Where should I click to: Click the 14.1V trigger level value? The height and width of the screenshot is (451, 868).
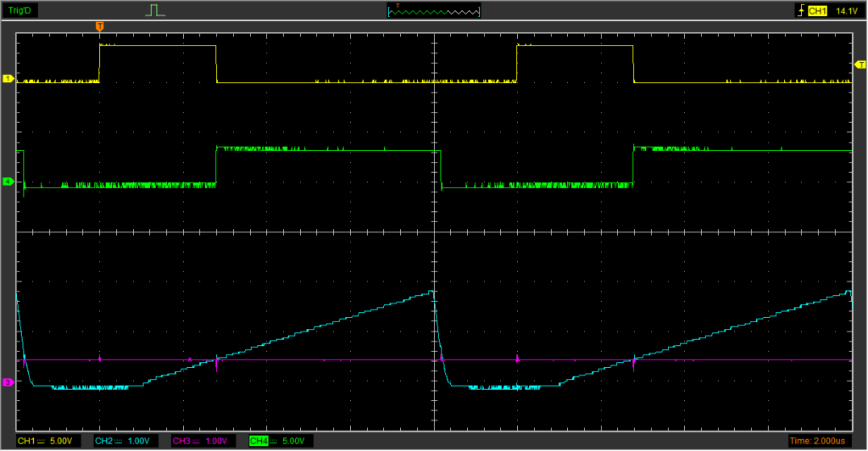pyautogui.click(x=846, y=11)
